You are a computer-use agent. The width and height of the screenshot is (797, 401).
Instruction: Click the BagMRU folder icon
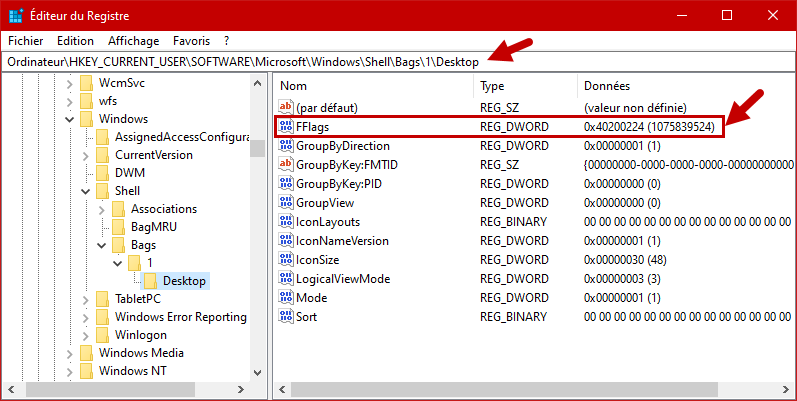click(119, 227)
